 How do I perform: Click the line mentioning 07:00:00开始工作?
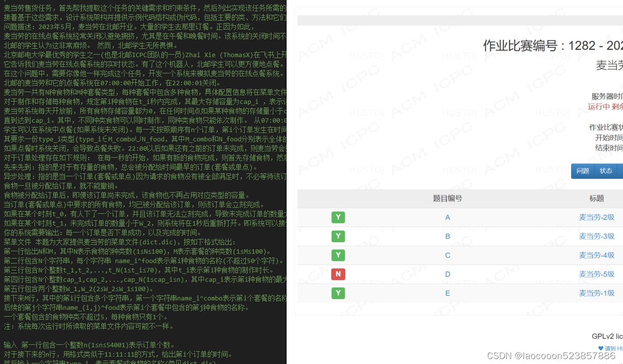point(113,83)
